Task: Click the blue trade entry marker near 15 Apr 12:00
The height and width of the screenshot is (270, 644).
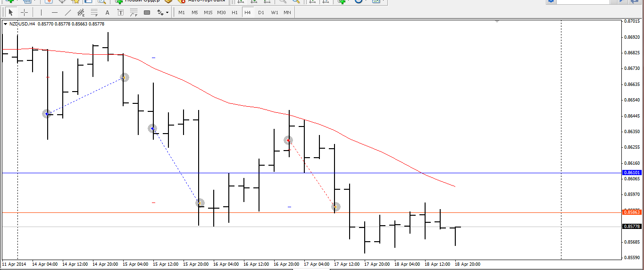Action: click(152, 128)
